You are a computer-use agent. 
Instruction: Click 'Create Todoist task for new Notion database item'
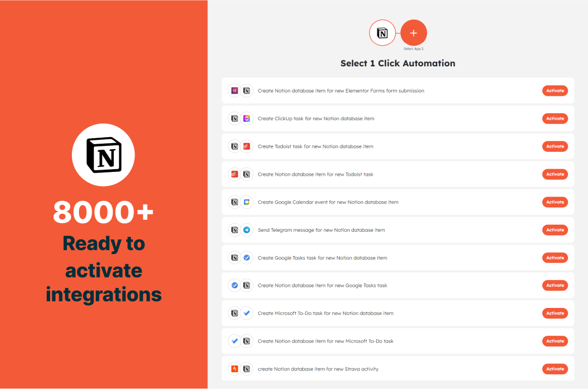pos(315,146)
